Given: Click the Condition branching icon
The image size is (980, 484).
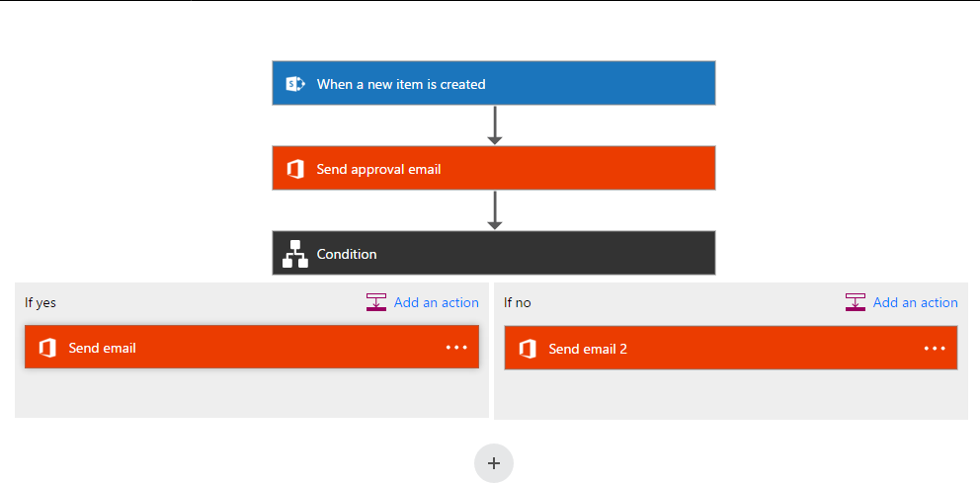Looking at the screenshot, I should point(295,254).
